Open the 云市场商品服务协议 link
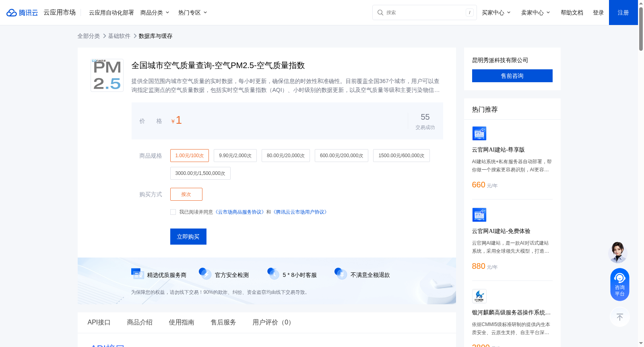The height and width of the screenshot is (347, 644). coord(240,212)
